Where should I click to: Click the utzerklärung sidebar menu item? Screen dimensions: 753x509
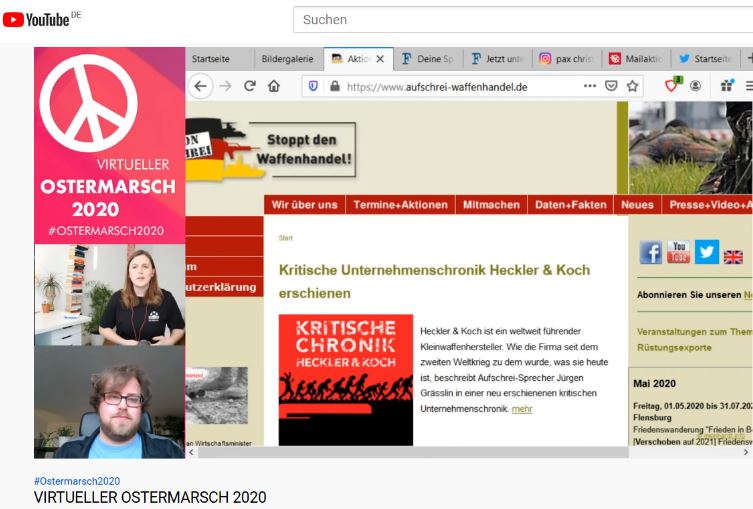[x=224, y=287]
